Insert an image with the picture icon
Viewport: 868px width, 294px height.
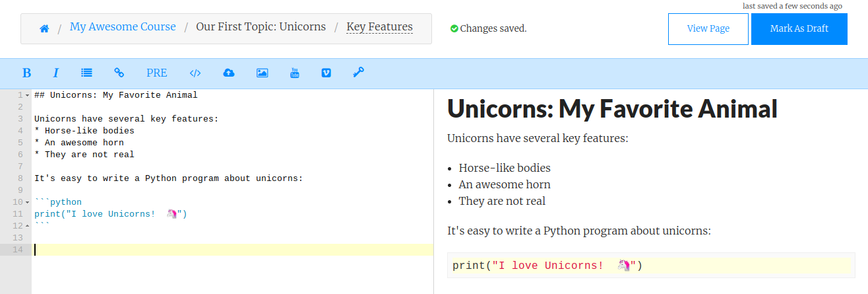(x=262, y=73)
